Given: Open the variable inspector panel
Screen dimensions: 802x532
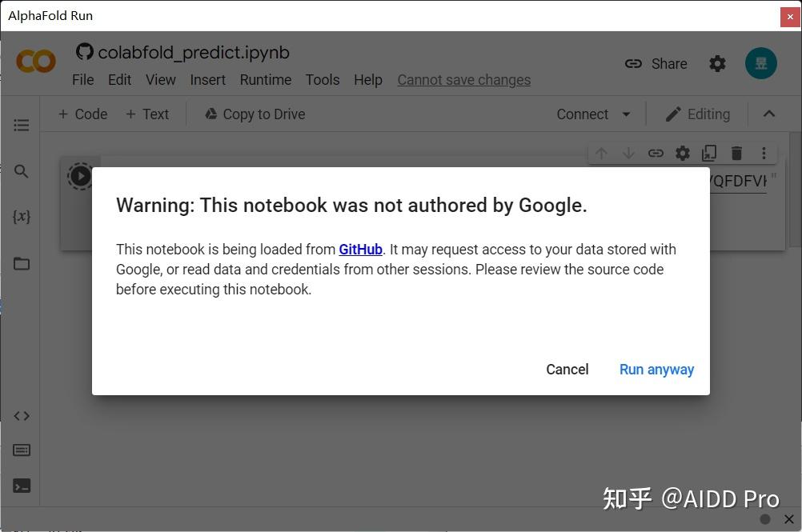Looking at the screenshot, I should click(22, 216).
